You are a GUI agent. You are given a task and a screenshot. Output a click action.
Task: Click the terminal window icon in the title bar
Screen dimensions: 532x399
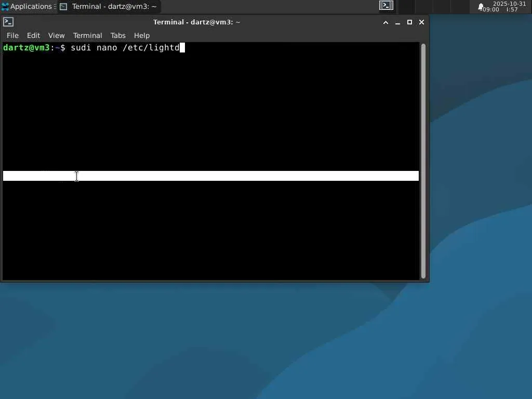point(8,22)
